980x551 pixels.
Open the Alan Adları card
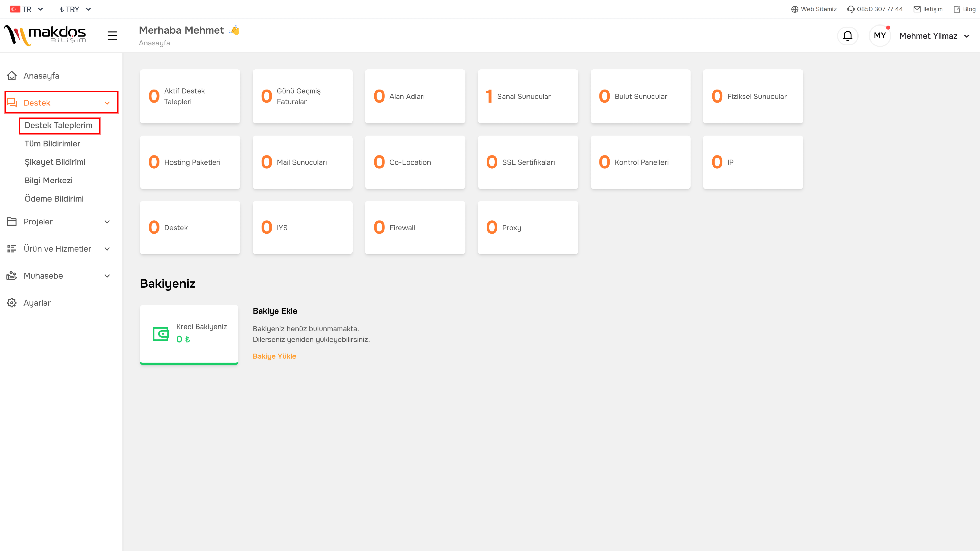tap(415, 96)
